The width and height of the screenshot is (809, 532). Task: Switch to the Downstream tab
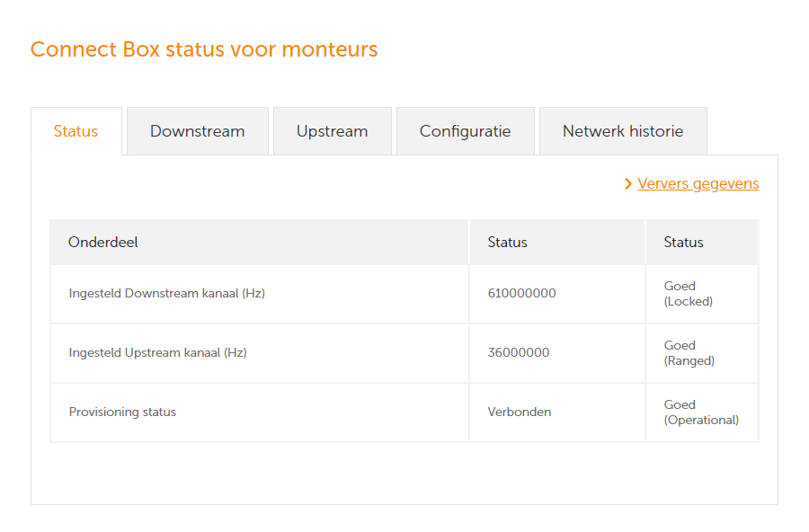198,131
